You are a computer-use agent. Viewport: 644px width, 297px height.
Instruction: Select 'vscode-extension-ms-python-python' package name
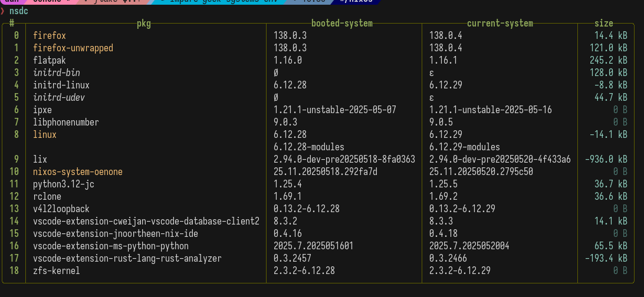111,246
